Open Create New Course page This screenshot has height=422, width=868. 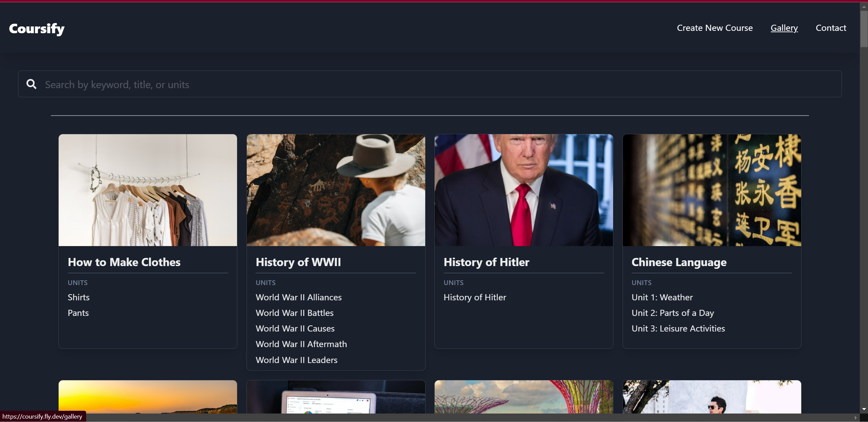click(714, 28)
